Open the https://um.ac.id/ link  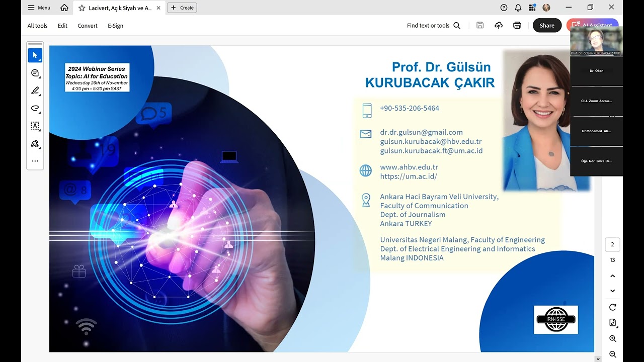pyautogui.click(x=409, y=176)
